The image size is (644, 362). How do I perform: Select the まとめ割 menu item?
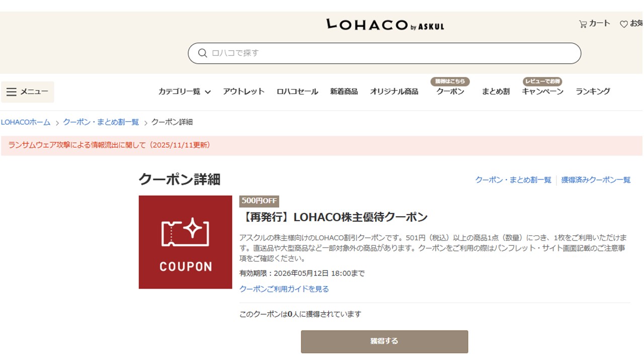click(496, 92)
